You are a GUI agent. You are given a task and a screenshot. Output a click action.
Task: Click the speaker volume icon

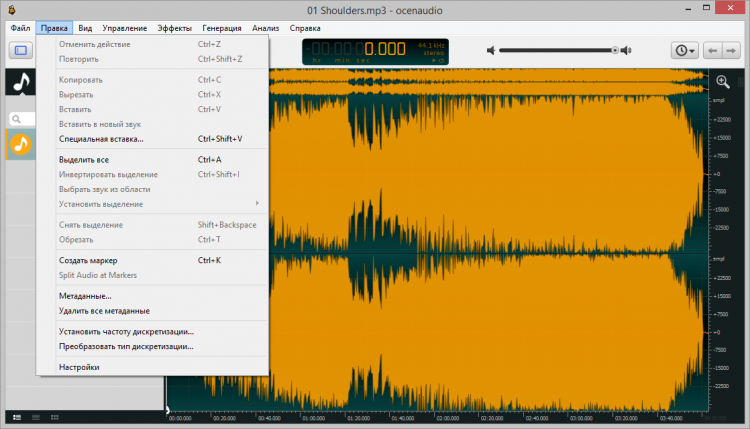coord(491,50)
